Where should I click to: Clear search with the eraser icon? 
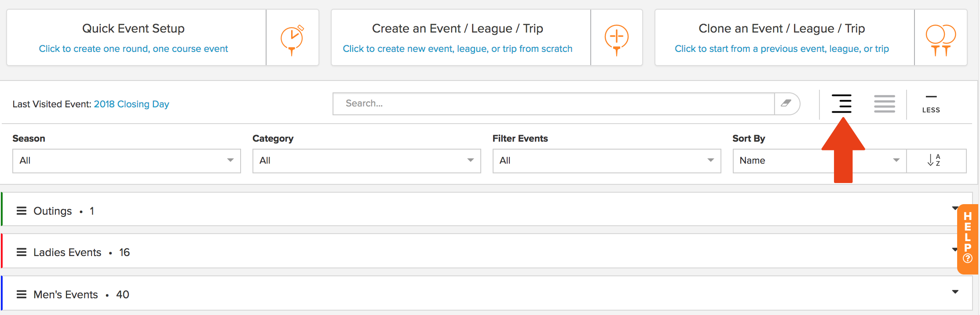point(786,103)
